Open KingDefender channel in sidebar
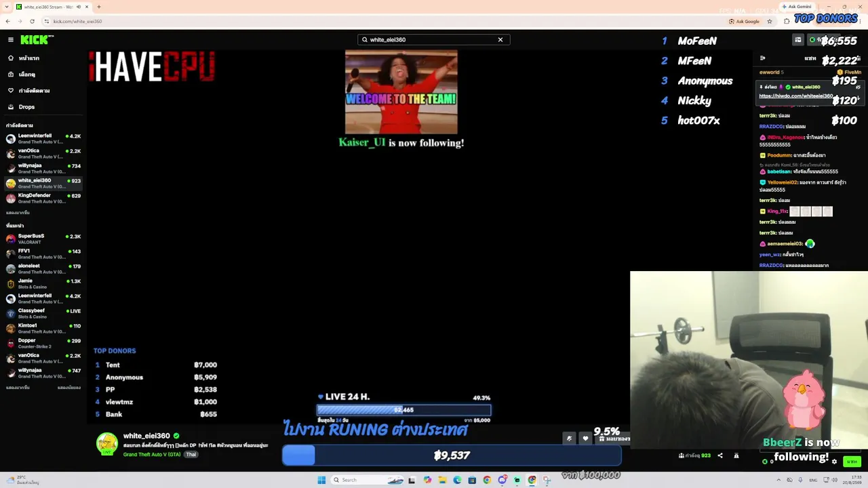 [x=43, y=198]
